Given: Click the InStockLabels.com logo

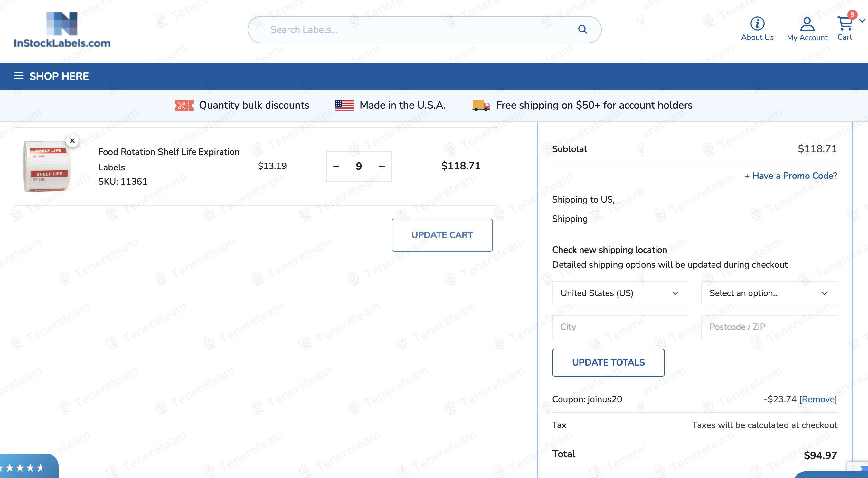Looking at the screenshot, I should click(62, 30).
